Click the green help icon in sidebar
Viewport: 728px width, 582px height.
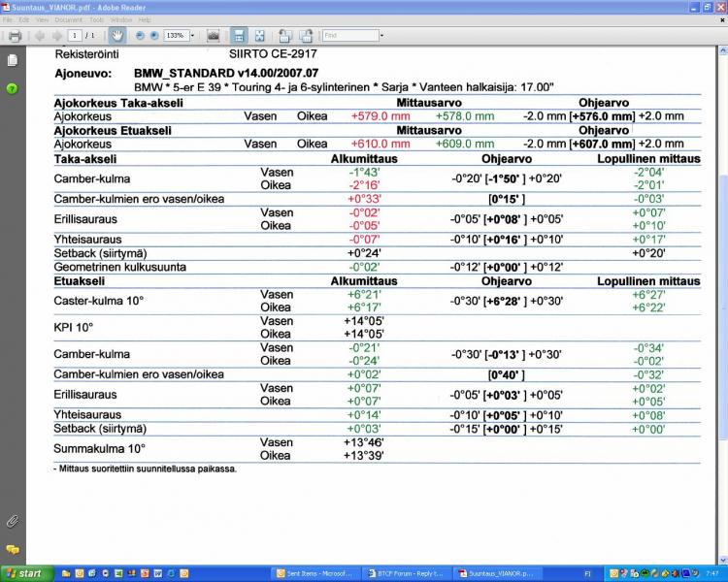coord(12,88)
